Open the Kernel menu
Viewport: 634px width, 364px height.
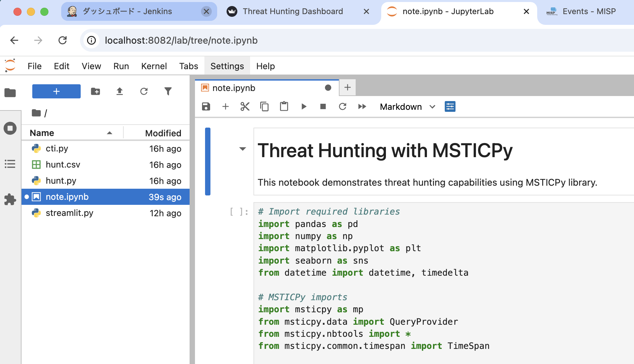pyautogui.click(x=154, y=66)
